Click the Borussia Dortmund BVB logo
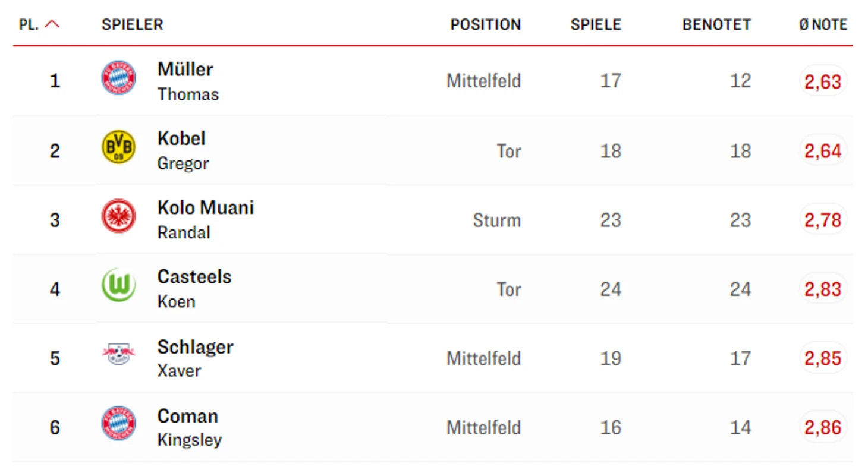The height and width of the screenshot is (476, 868). tap(118, 147)
